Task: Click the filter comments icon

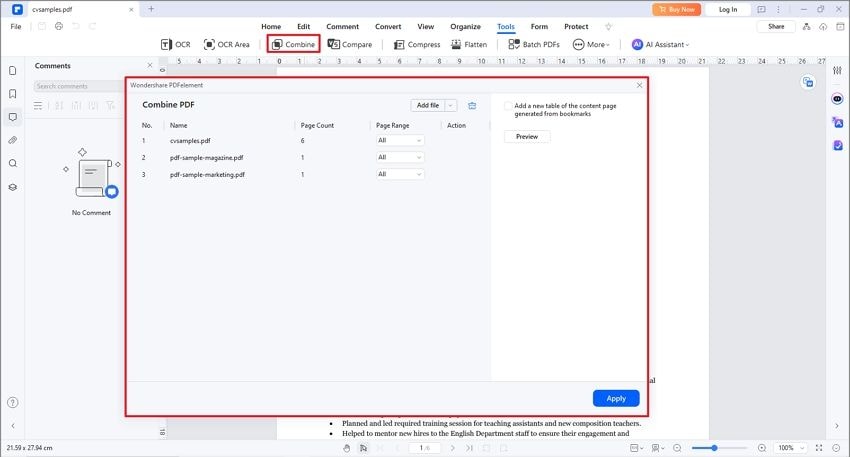Action: 110,105
